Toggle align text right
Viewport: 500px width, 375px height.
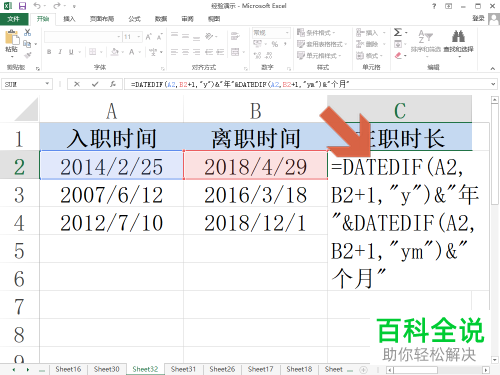[197, 52]
